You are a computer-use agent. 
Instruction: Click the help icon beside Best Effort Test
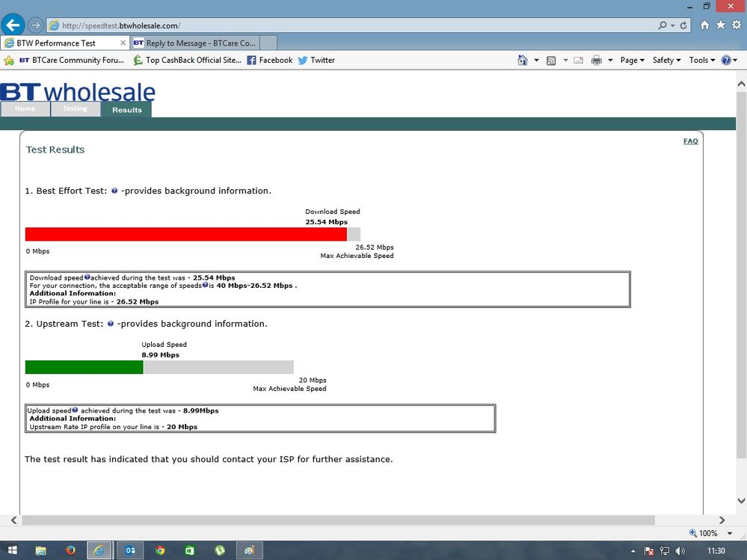[114, 191]
